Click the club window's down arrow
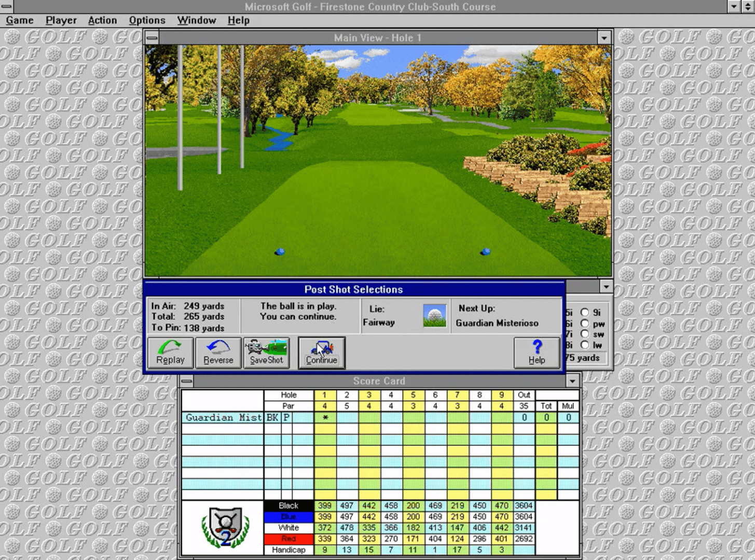Viewport: 755px width, 560px height. tap(606, 286)
